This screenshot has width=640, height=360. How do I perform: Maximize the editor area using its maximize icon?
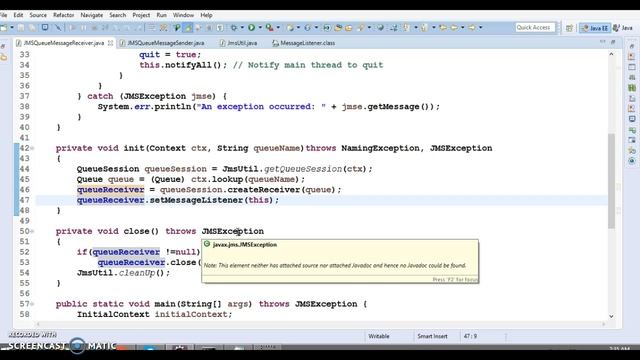(613, 42)
